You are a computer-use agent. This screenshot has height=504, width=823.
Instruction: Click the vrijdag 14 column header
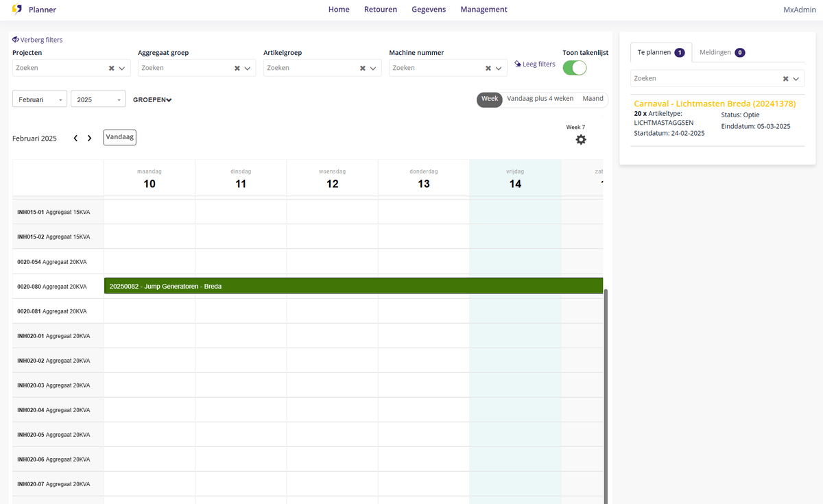pos(515,178)
